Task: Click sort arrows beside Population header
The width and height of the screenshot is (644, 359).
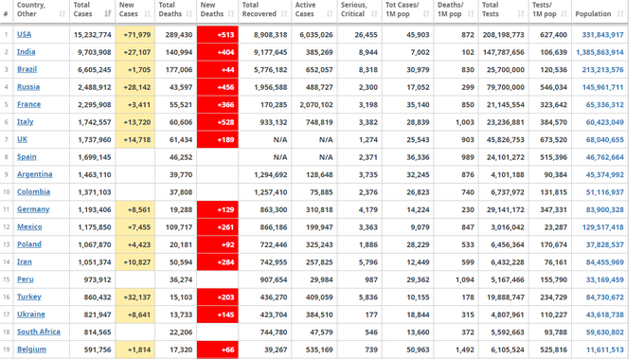Action: [620, 14]
